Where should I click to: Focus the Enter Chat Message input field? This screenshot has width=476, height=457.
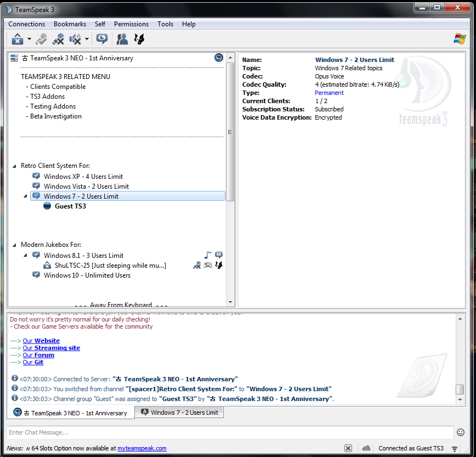[230, 432]
